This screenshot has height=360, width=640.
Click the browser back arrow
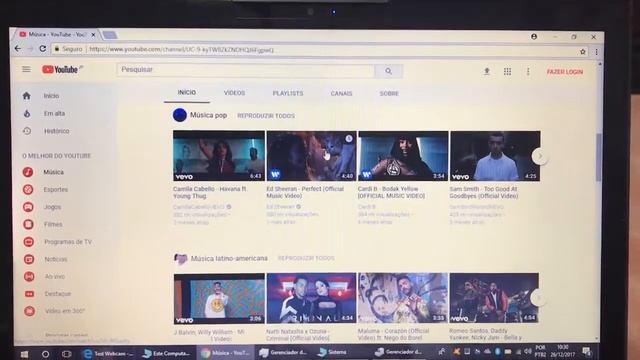18,49
